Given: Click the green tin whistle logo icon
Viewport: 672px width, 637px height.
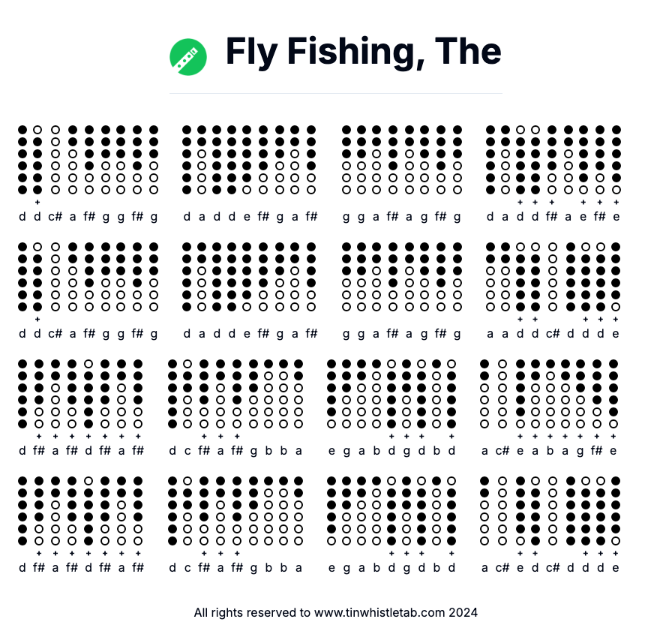Looking at the screenshot, I should click(188, 57).
